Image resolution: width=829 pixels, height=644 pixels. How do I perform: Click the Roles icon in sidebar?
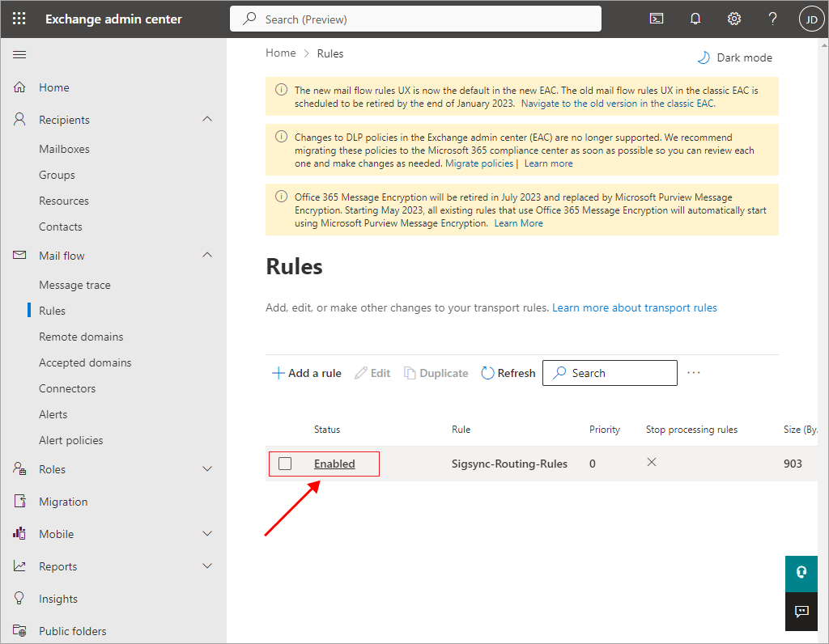tap(19, 468)
